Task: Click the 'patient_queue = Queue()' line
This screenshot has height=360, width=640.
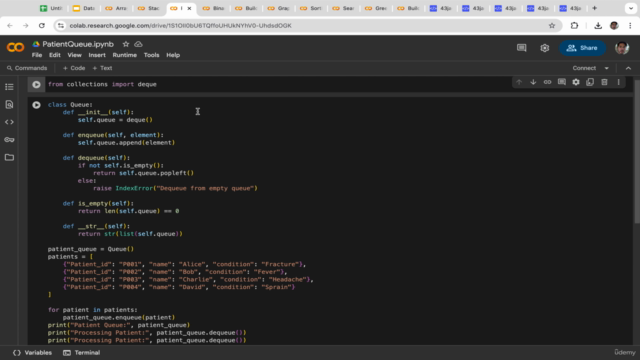Action: pos(91,249)
